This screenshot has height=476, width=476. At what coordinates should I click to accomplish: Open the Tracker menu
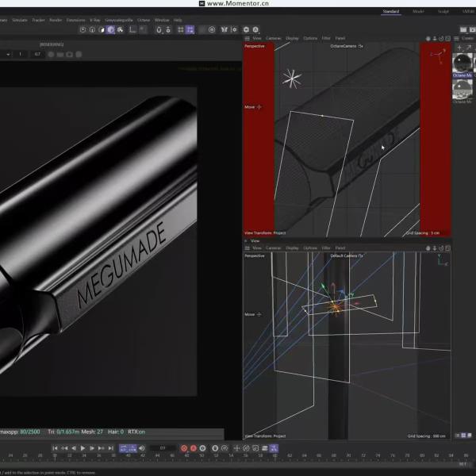point(38,20)
